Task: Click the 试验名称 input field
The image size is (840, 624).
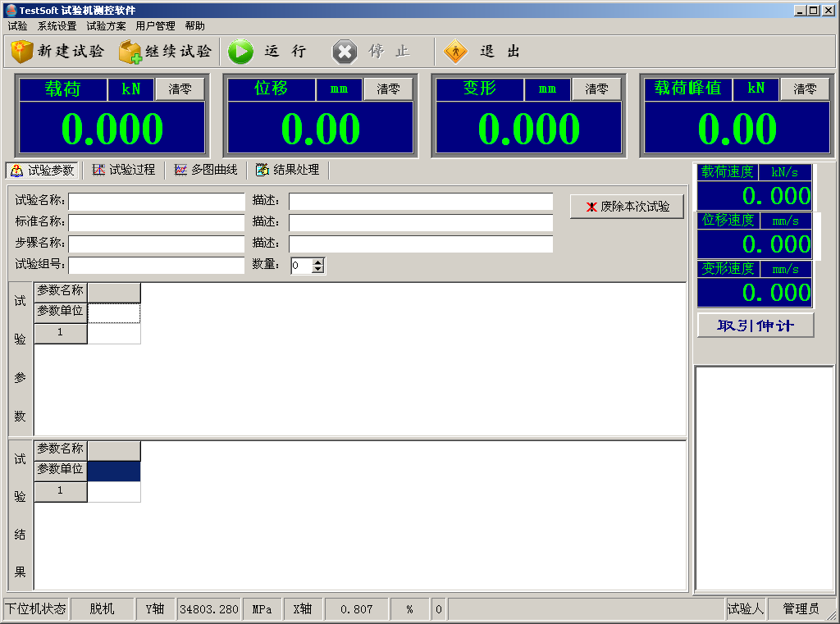Action: pos(156,202)
